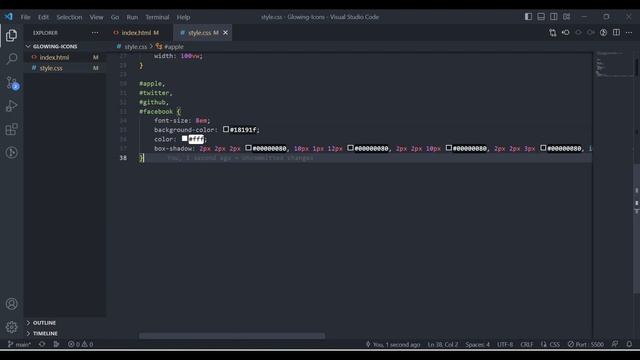Open the Extensions view
The height and width of the screenshot is (360, 640).
tap(11, 129)
